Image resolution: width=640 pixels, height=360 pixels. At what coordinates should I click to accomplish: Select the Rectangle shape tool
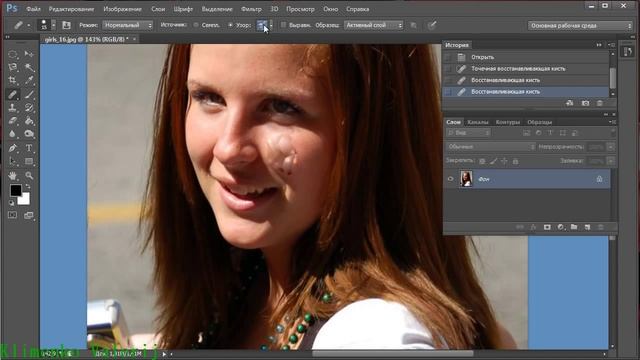[x=29, y=161]
